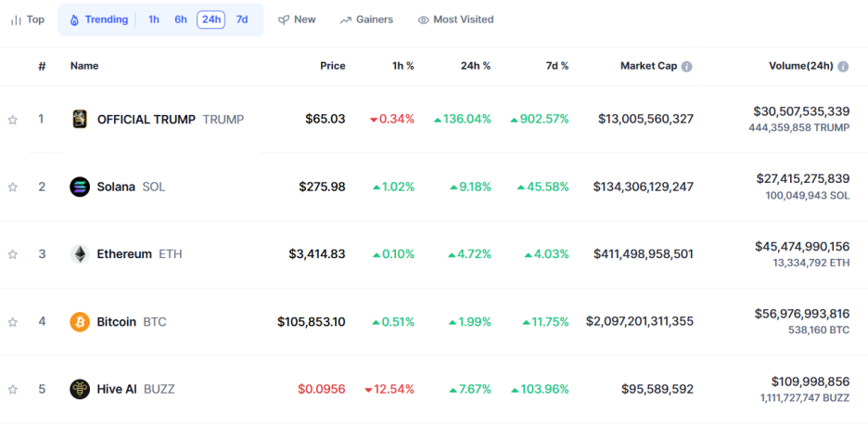Viewport: 868px width, 439px height.
Task: Switch trending timeframe to 6h
Action: pos(181,20)
